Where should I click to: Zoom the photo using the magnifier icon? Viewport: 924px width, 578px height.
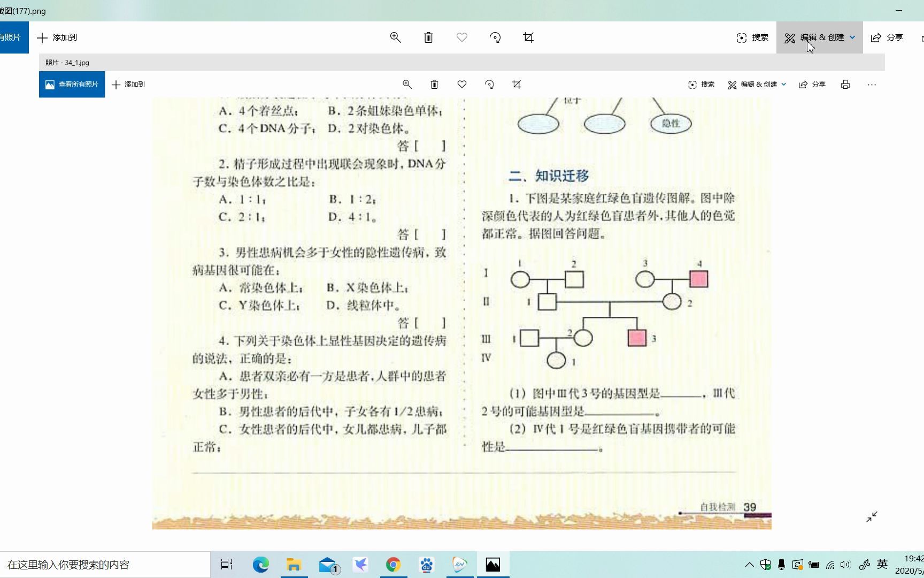pos(407,84)
